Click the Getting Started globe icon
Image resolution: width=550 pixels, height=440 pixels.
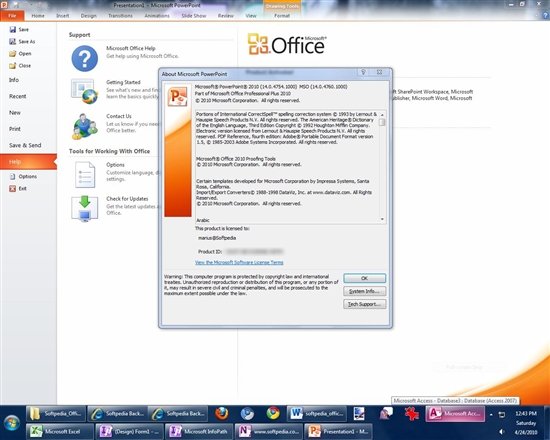pyautogui.click(x=85, y=91)
